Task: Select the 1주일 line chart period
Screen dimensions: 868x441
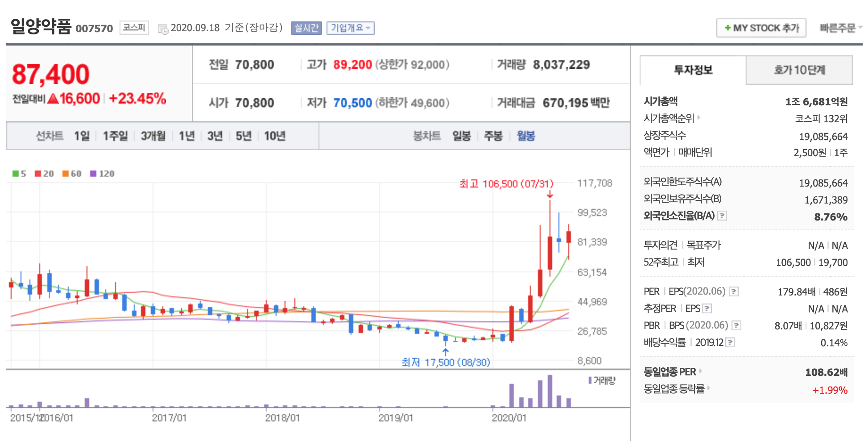Action: [x=115, y=136]
